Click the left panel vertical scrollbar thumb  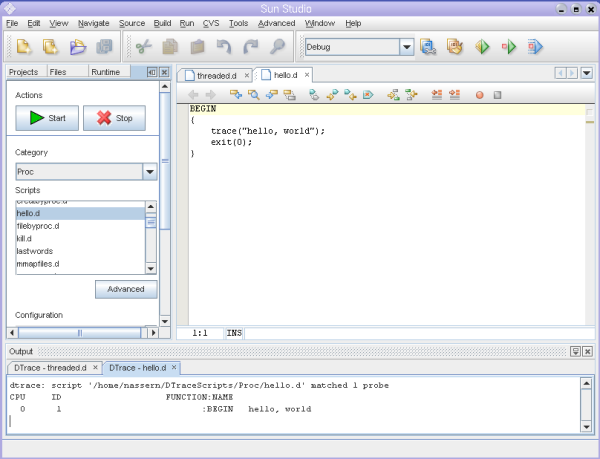click(165, 161)
